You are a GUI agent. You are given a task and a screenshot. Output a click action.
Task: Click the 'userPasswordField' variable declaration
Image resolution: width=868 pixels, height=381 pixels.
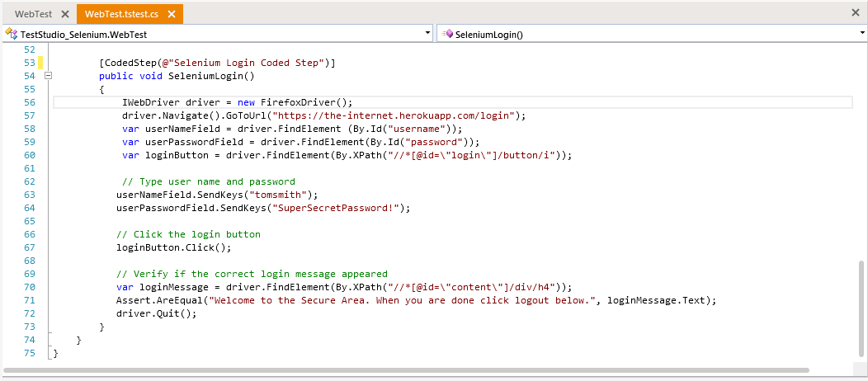300,142
